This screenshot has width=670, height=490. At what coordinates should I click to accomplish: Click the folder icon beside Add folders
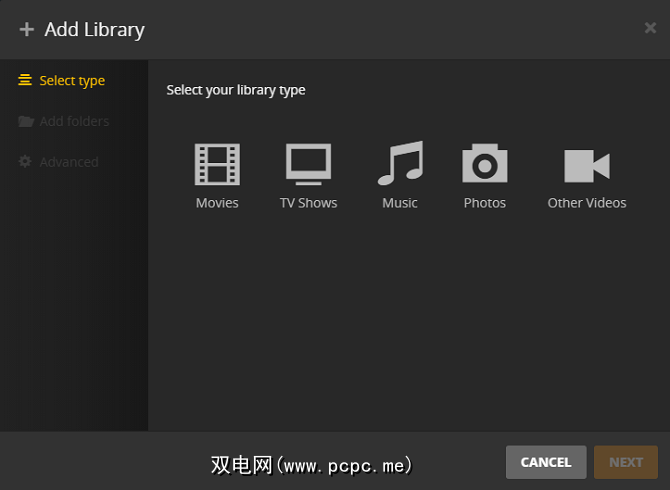point(25,121)
